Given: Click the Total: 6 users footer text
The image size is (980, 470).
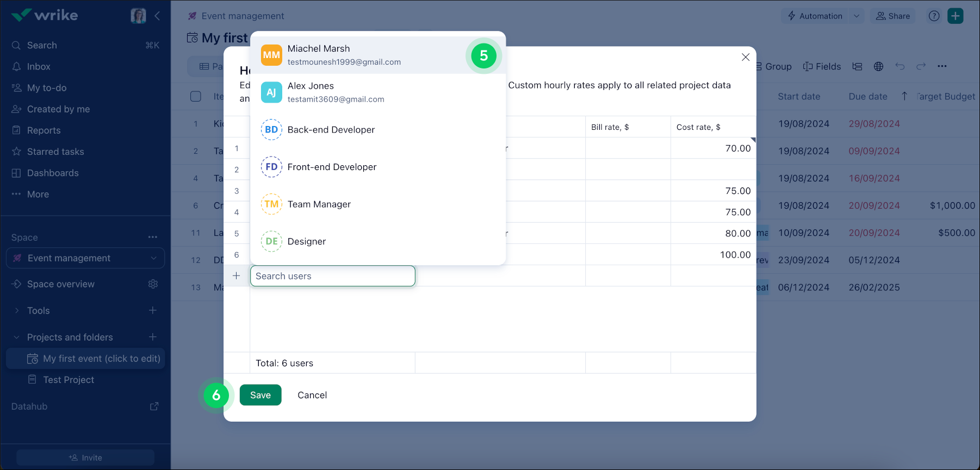Looking at the screenshot, I should point(284,363).
